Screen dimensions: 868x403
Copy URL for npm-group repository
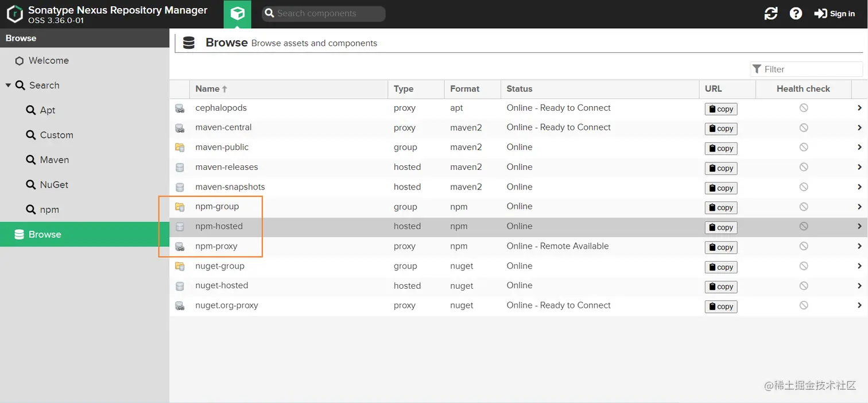[721, 208]
